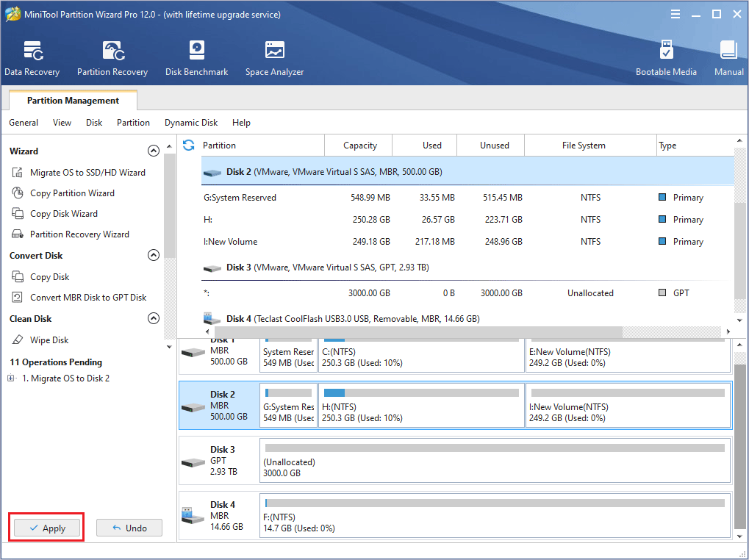This screenshot has height=560, width=749.
Task: Click Copy Partition Wizard link
Action: click(72, 193)
